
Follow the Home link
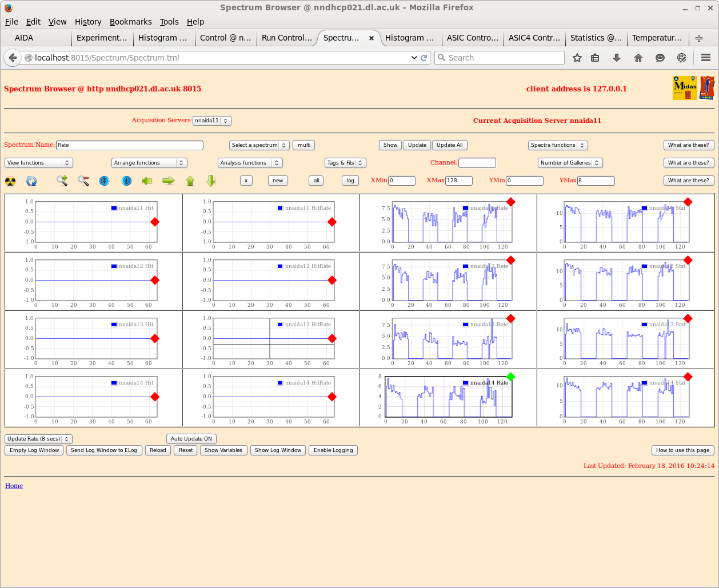pyautogui.click(x=14, y=486)
